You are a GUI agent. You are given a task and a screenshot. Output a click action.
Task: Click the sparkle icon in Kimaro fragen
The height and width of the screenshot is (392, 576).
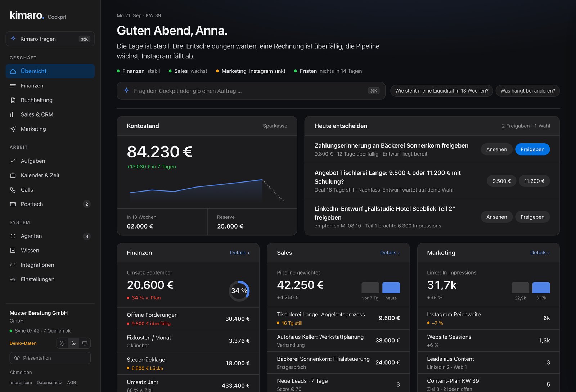coord(13,39)
